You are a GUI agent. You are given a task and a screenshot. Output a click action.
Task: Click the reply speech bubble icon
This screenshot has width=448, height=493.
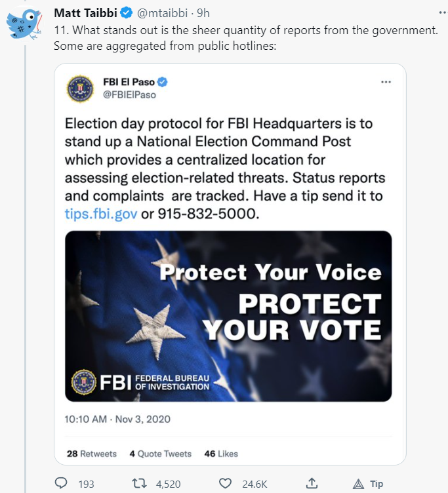click(x=61, y=484)
